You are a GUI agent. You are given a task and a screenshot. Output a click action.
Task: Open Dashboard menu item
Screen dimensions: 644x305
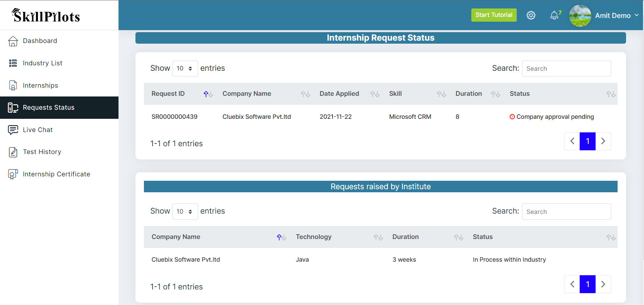(x=59, y=41)
